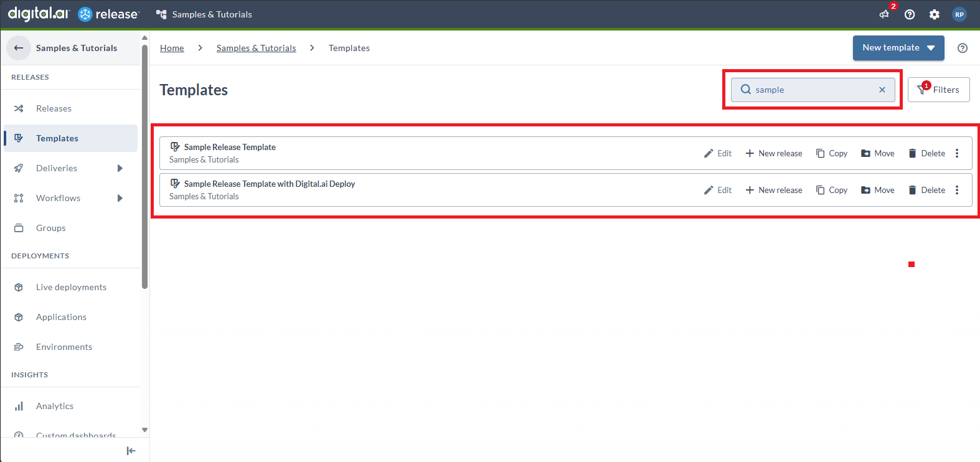Image resolution: width=980 pixels, height=462 pixels.
Task: Go to Analytics in the sidebar
Action: tap(55, 406)
